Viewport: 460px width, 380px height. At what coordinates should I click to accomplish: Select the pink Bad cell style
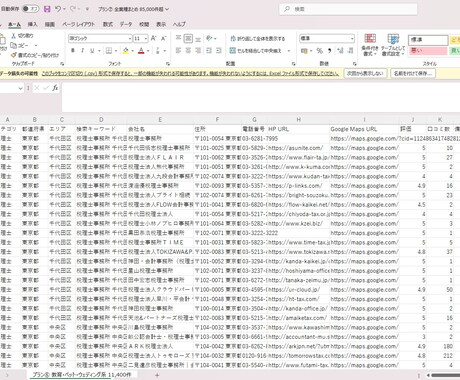(x=428, y=51)
